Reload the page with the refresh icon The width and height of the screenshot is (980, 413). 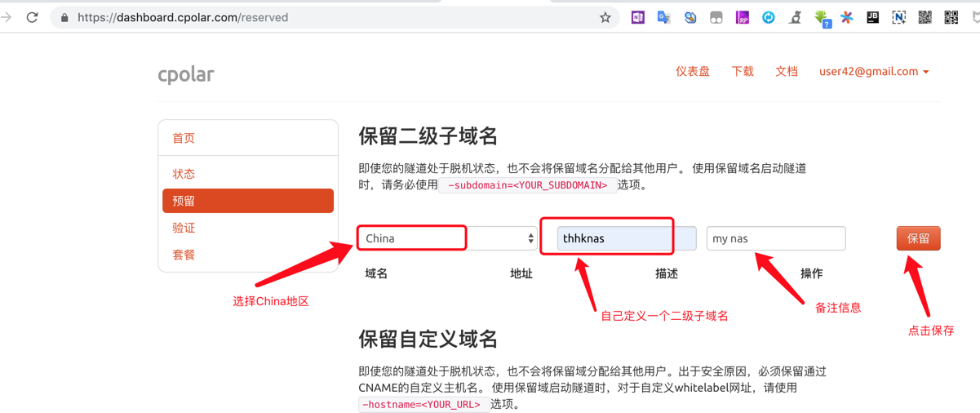click(x=33, y=17)
